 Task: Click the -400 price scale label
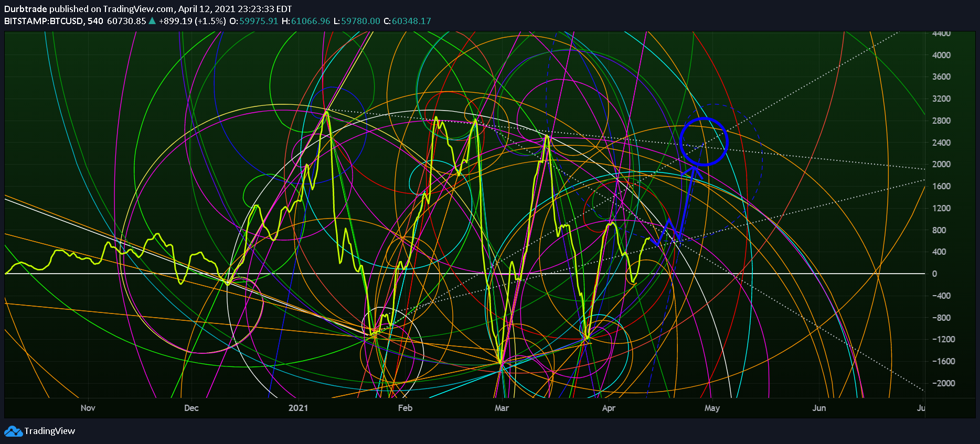point(941,296)
